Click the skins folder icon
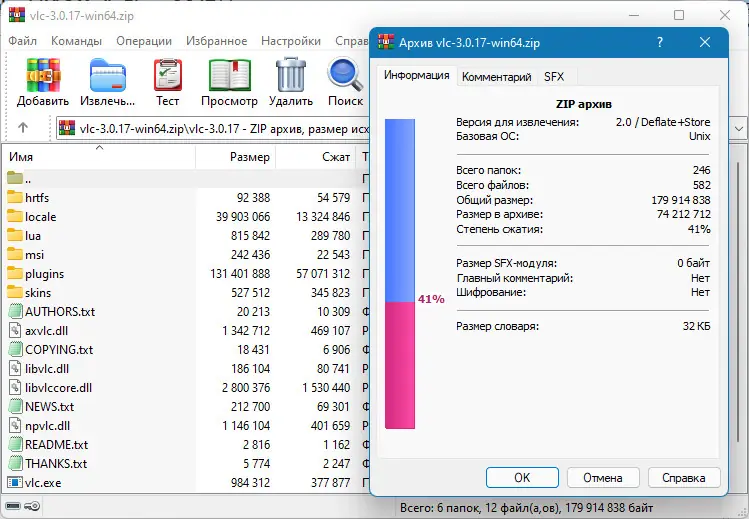 15,292
